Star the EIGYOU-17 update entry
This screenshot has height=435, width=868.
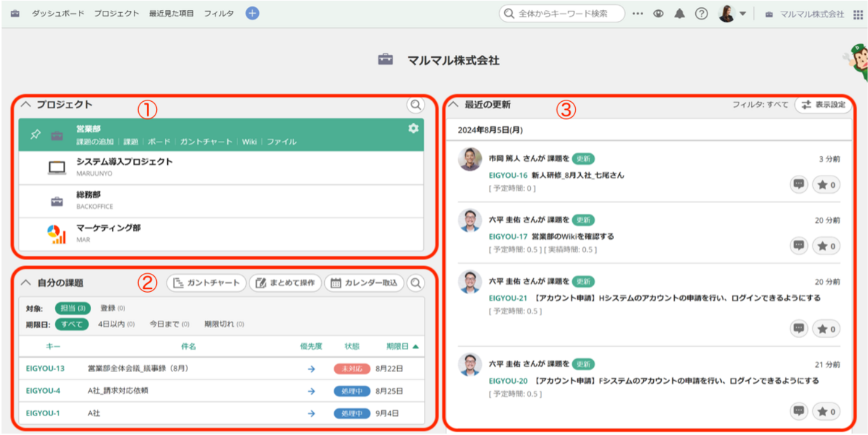coord(825,246)
